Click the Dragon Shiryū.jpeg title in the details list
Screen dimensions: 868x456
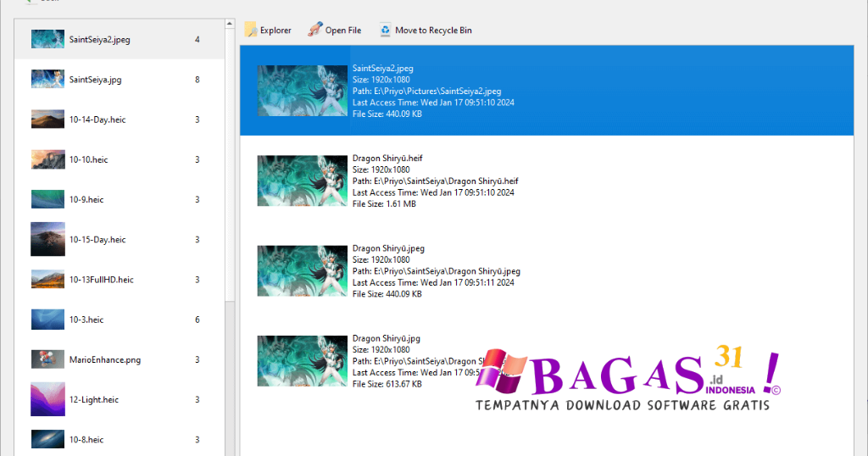click(388, 248)
